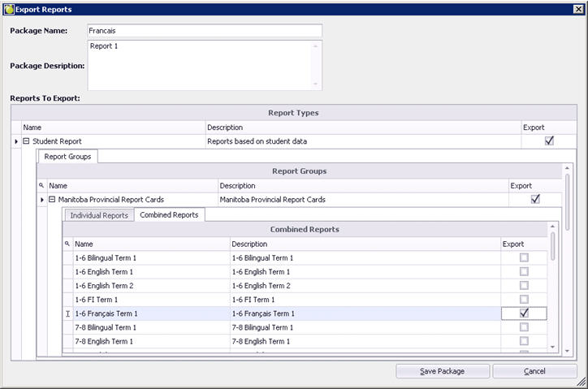588x389 pixels.
Task: Click the Export Reports window title icon
Action: [x=8, y=9]
